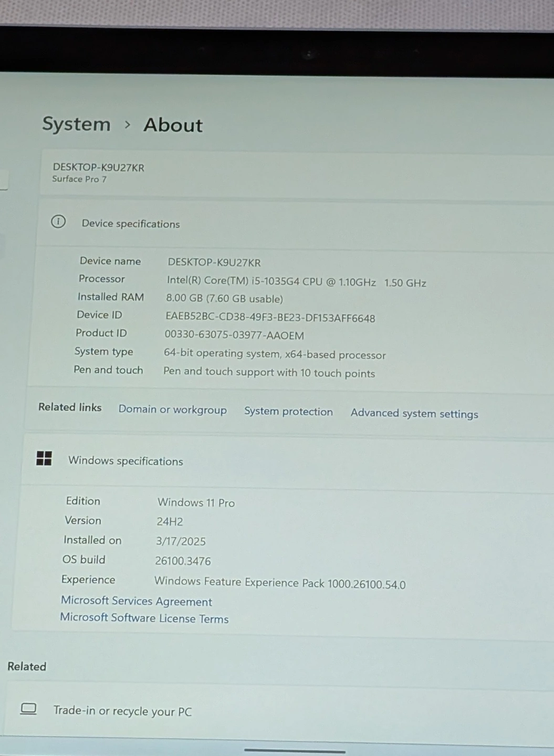
Task: Click the Device name label
Action: click(110, 261)
